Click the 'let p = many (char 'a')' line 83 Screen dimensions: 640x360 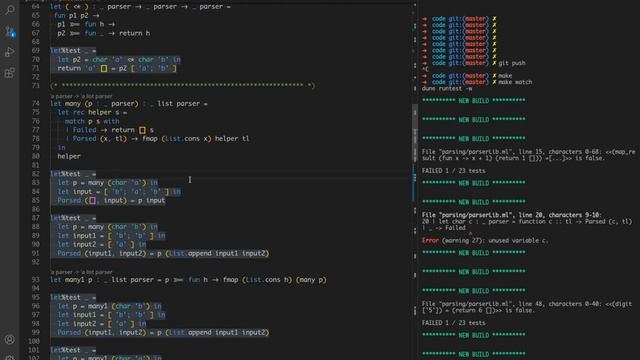(x=107, y=183)
